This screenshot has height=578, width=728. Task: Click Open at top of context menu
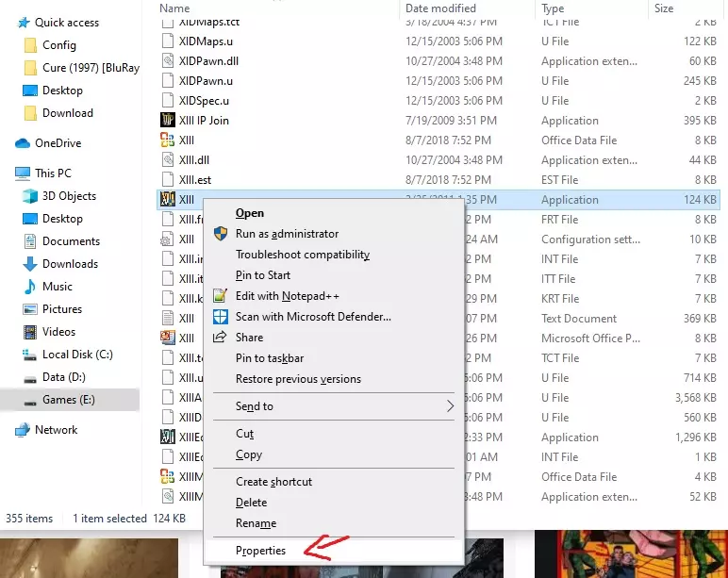tap(250, 213)
